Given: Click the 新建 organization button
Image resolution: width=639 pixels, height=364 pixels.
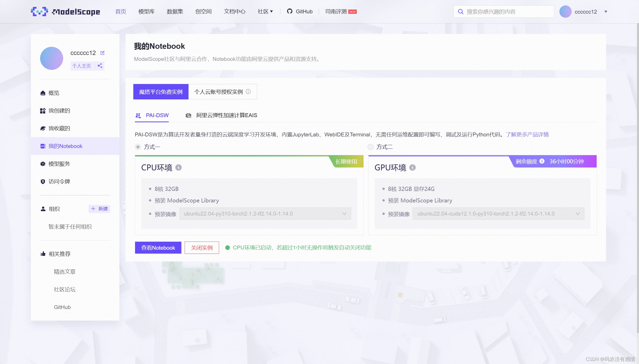Looking at the screenshot, I should coord(99,209).
